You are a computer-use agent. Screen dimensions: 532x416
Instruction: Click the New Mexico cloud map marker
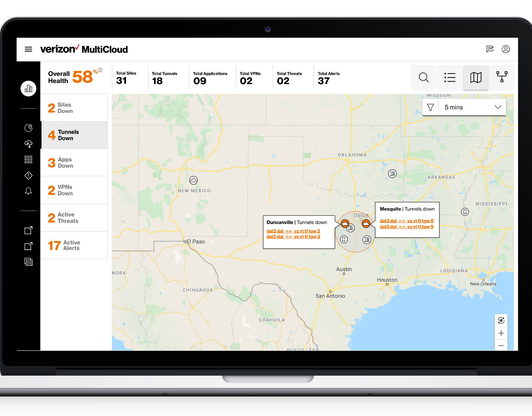click(194, 180)
